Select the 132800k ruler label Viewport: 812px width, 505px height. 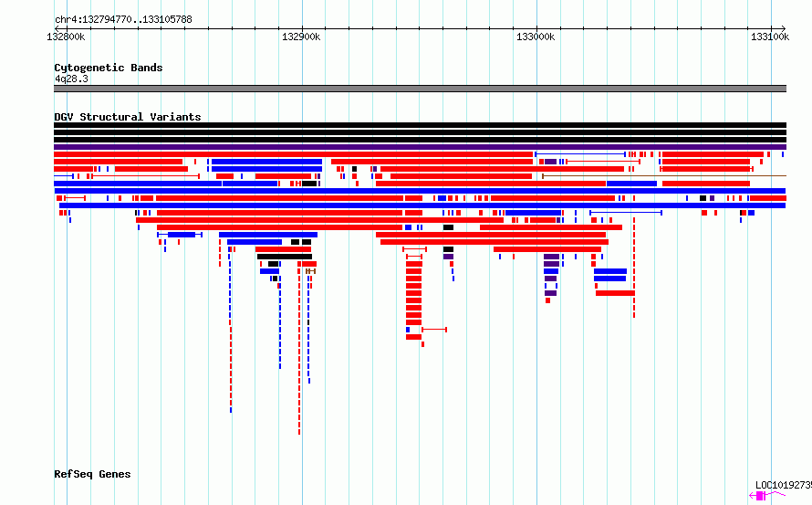(66, 37)
